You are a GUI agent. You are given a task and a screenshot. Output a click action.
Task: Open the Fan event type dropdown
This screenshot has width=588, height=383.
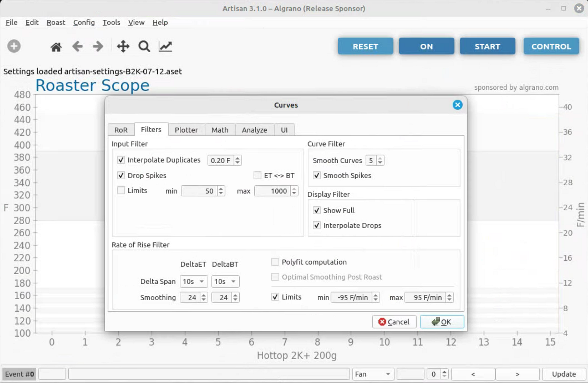pyautogui.click(x=373, y=374)
